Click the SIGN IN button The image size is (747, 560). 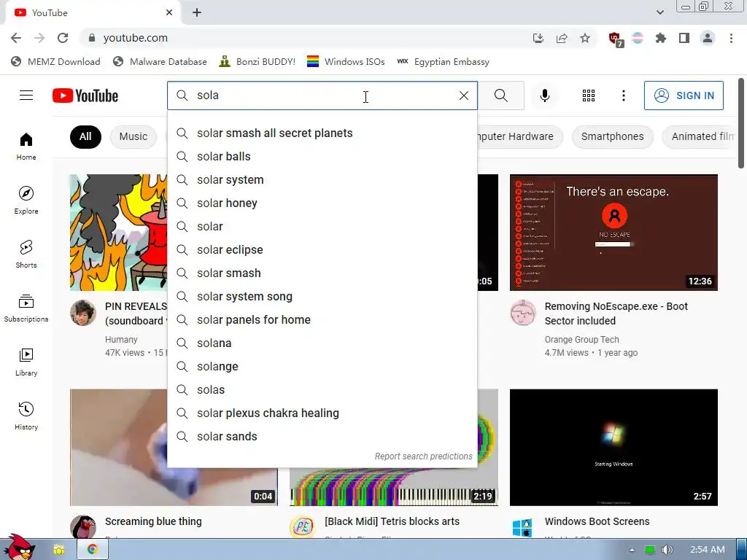click(684, 96)
